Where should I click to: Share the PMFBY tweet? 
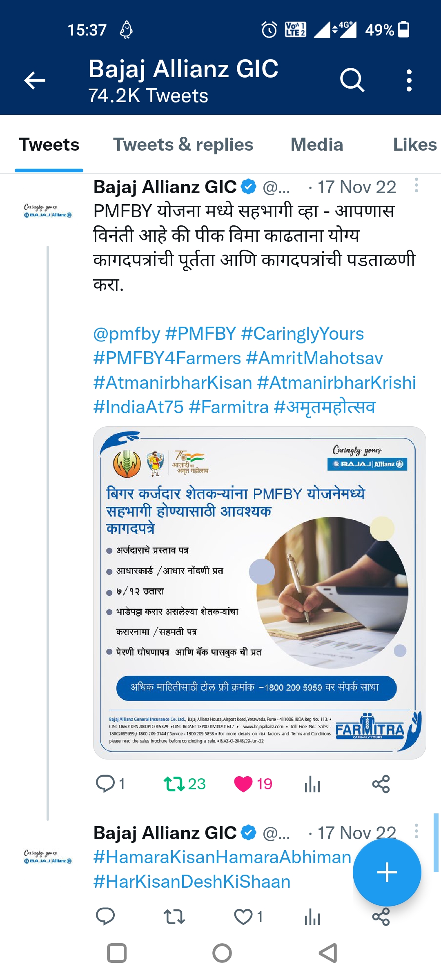tap(381, 784)
